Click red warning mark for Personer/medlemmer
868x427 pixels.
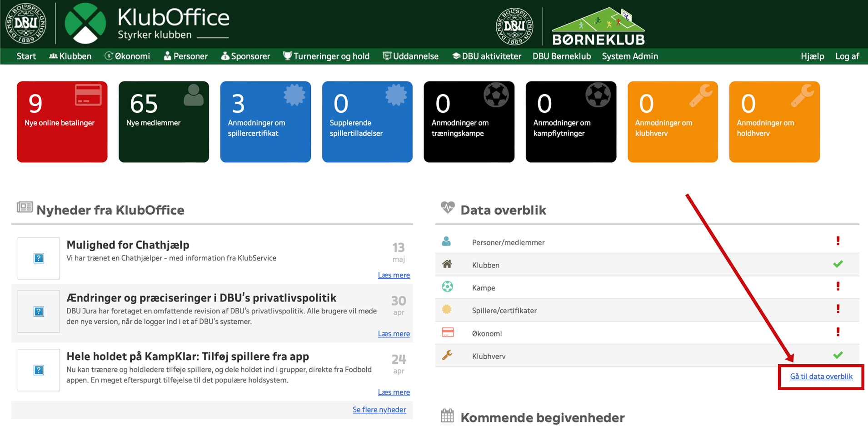click(x=838, y=241)
